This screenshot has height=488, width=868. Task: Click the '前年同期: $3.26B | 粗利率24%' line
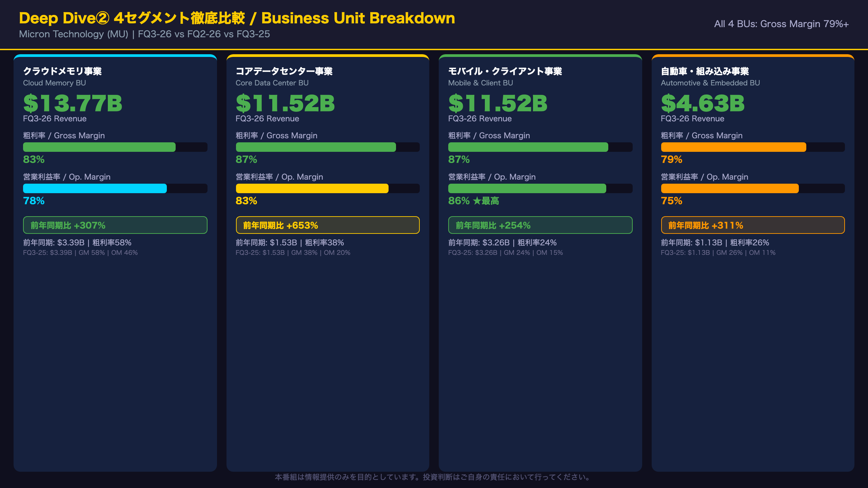point(502,243)
